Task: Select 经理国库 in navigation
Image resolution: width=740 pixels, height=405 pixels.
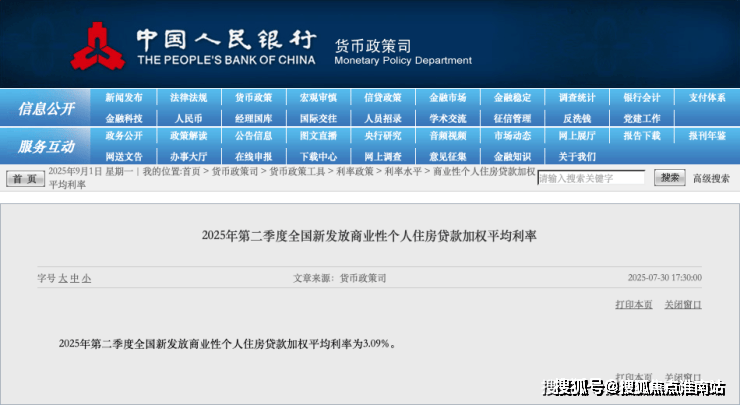Action: [253, 118]
